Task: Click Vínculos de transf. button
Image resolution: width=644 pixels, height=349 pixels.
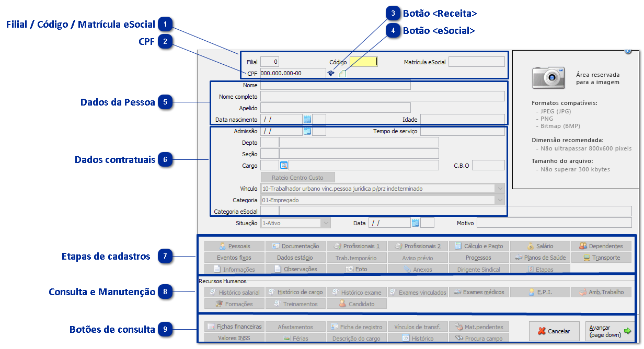Action: [418, 327]
